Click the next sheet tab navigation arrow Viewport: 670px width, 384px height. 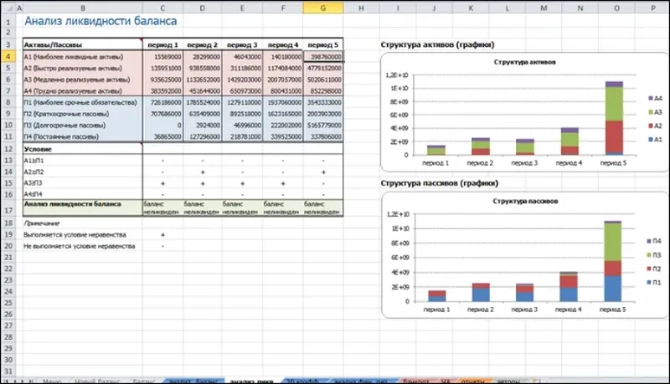point(23,381)
